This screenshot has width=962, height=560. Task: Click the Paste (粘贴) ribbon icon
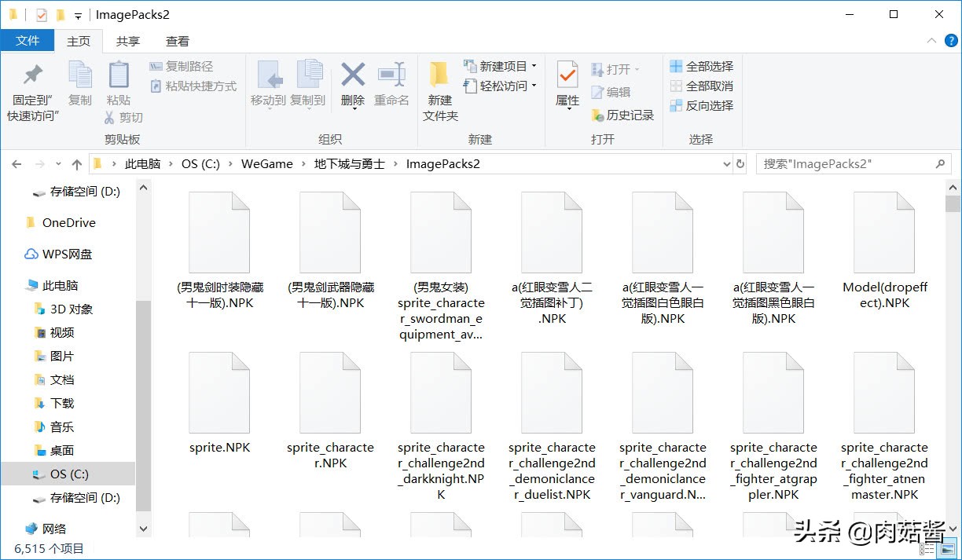pyautogui.click(x=119, y=75)
